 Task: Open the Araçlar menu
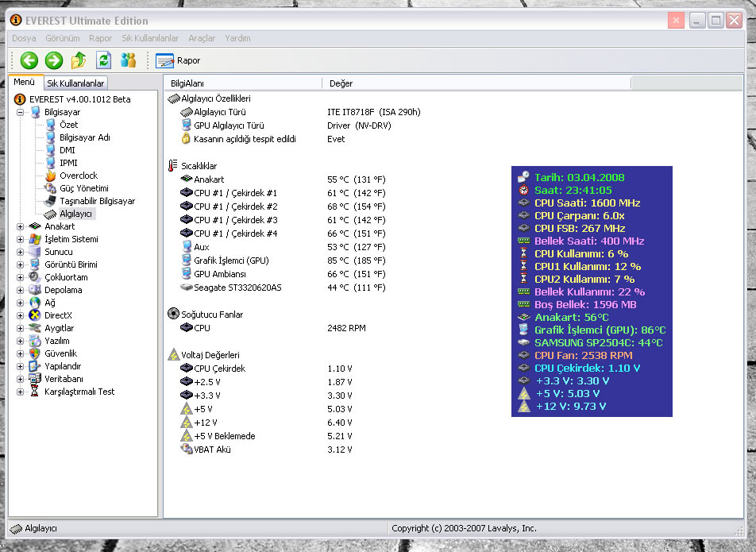(202, 38)
